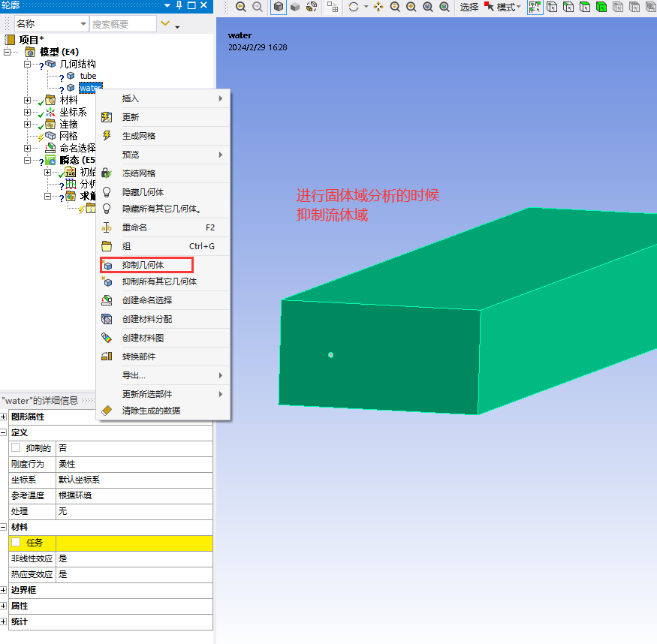
Task: Open the 名称 filter dropdown
Action: tap(83, 24)
